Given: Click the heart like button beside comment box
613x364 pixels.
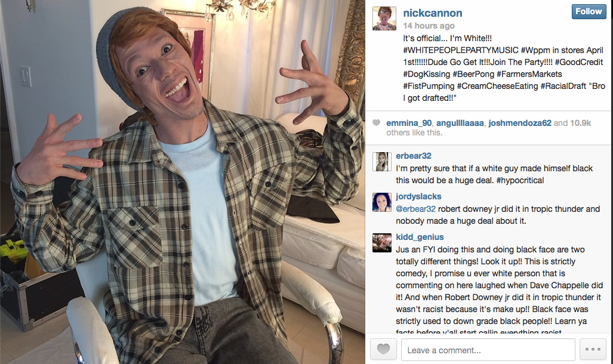Looking at the screenshot, I should tap(384, 349).
